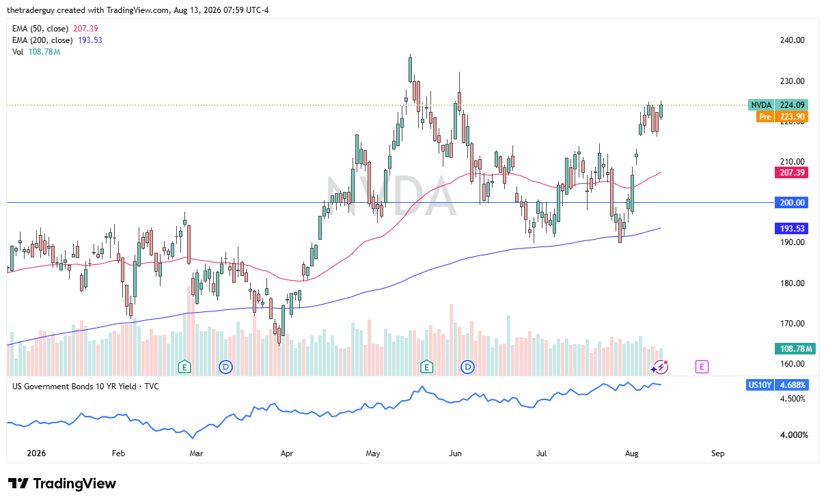Viewport: 826px width, 504px height.
Task: Click the 108.78M volume axis label
Action: click(x=795, y=349)
